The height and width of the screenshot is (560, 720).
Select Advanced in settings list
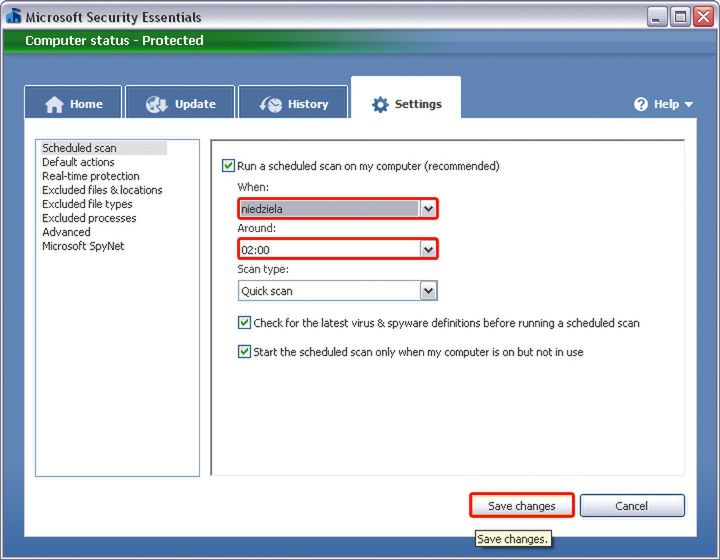[66, 232]
